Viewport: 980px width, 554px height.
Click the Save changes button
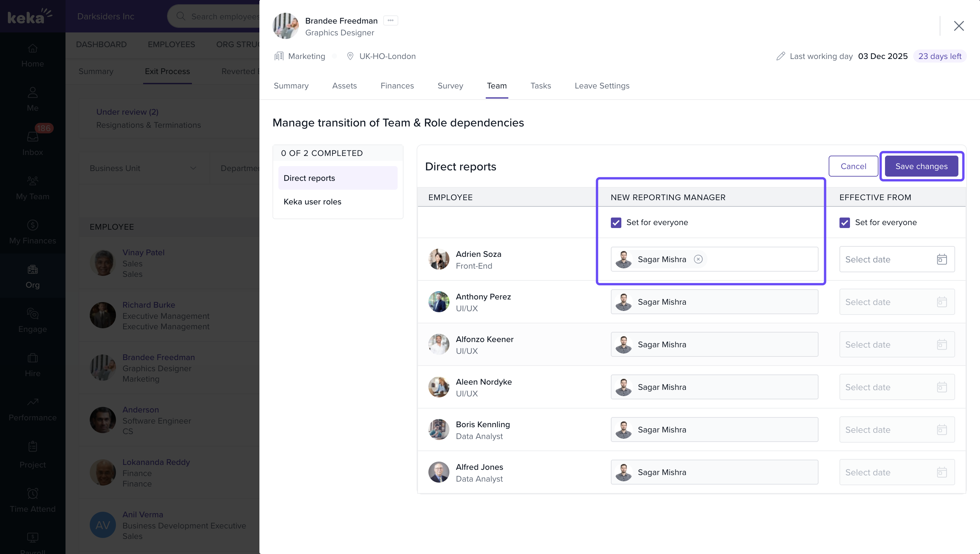pos(921,166)
